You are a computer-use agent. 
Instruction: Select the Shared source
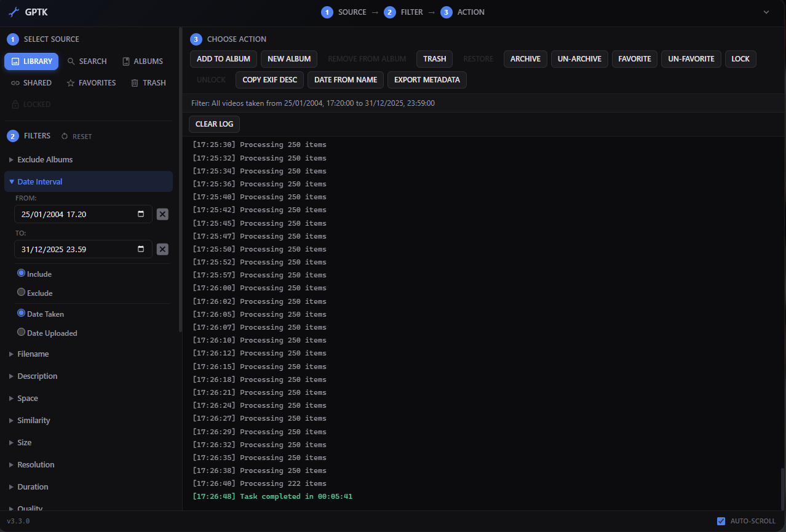coord(31,83)
